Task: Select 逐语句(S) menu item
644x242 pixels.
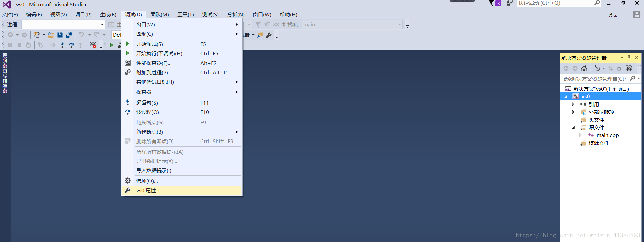Action: pyautogui.click(x=182, y=103)
